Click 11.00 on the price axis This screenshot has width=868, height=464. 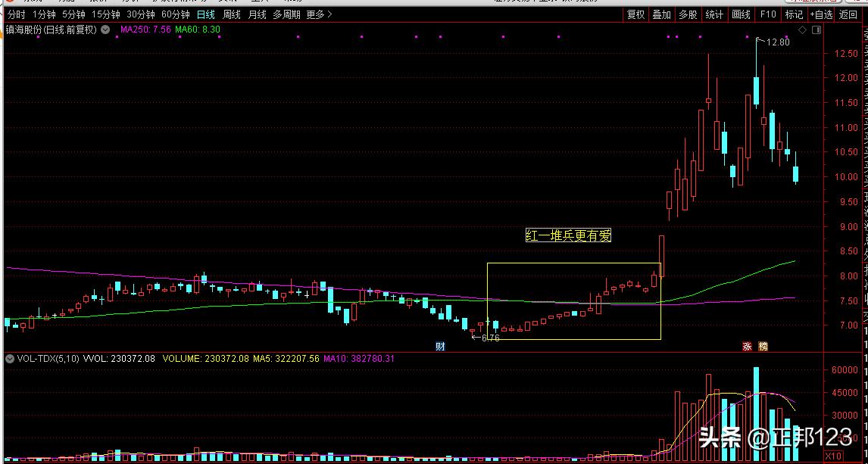tap(846, 128)
